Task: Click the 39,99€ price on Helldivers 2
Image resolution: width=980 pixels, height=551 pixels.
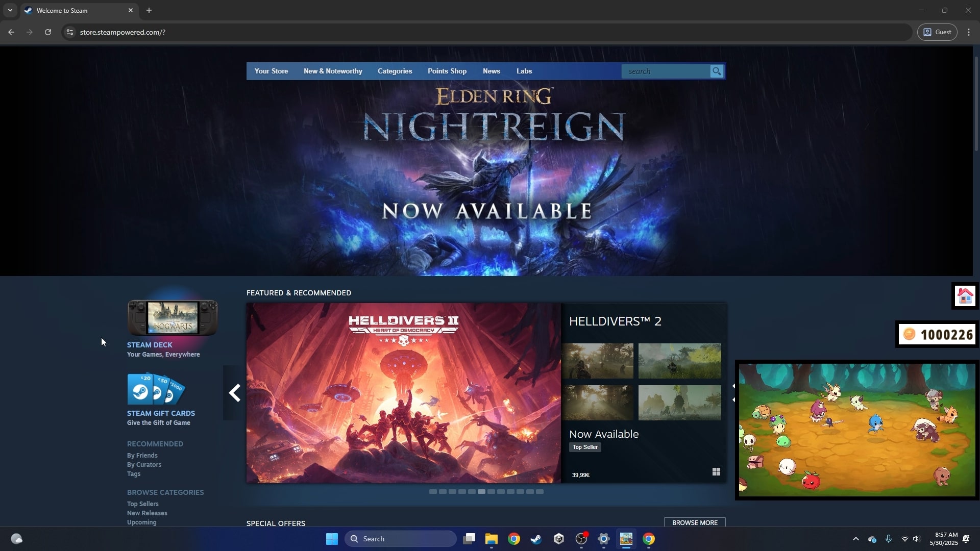Action: [x=581, y=475]
